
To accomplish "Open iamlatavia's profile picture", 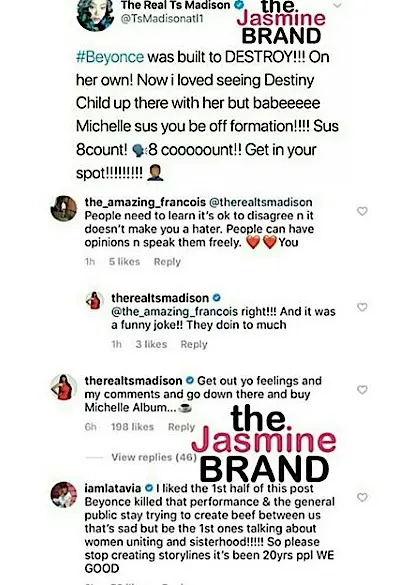I will pos(63,495).
